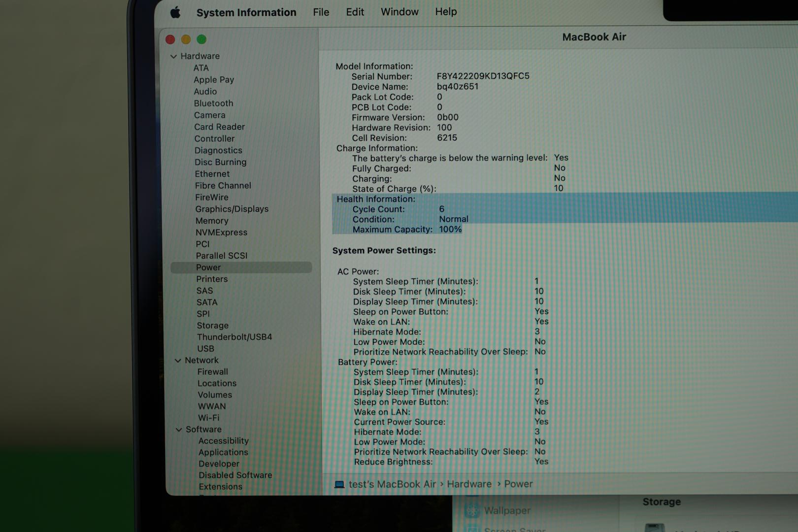
Task: Select Memory in the sidebar
Action: pos(212,221)
